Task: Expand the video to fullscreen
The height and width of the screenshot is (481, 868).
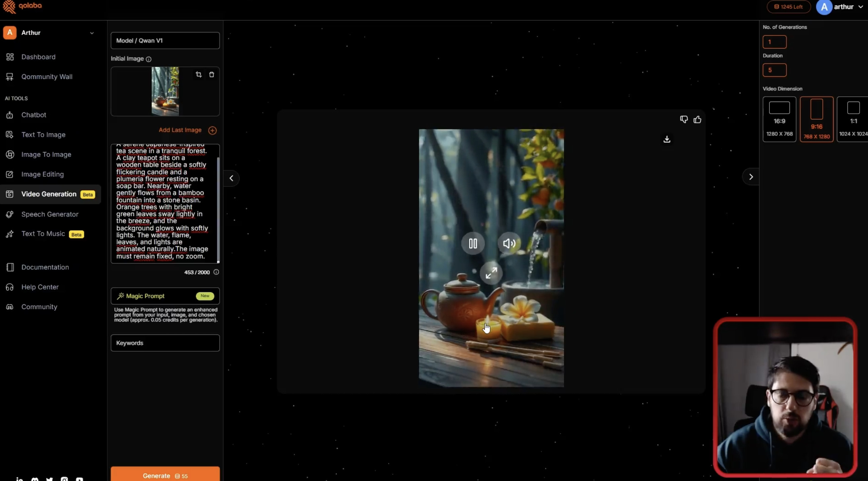Action: 491,273
